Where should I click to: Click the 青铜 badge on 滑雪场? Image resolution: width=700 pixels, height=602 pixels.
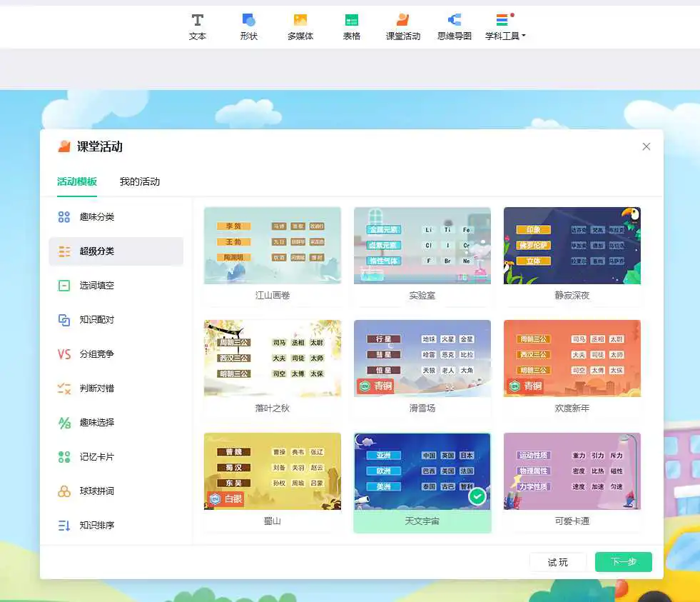(375, 386)
